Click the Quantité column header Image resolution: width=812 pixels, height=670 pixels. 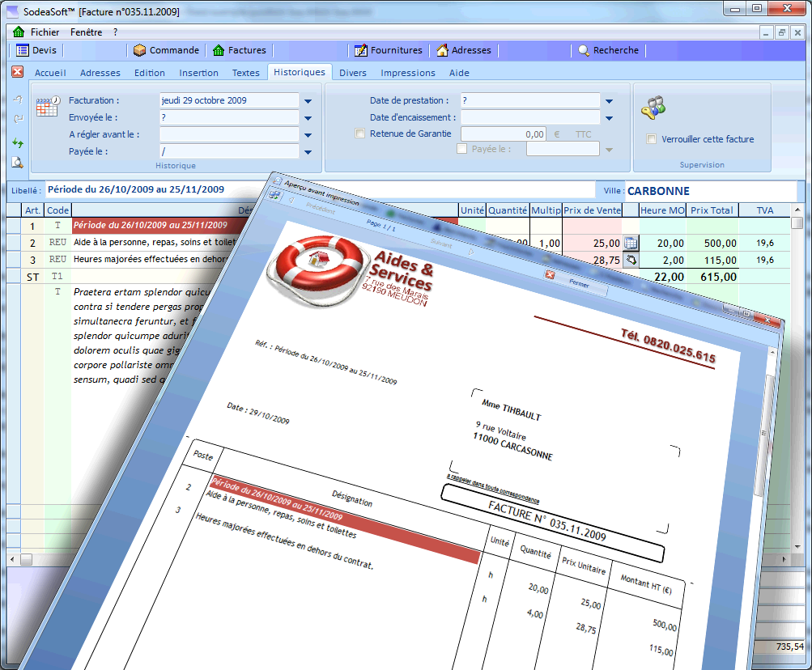508,210
